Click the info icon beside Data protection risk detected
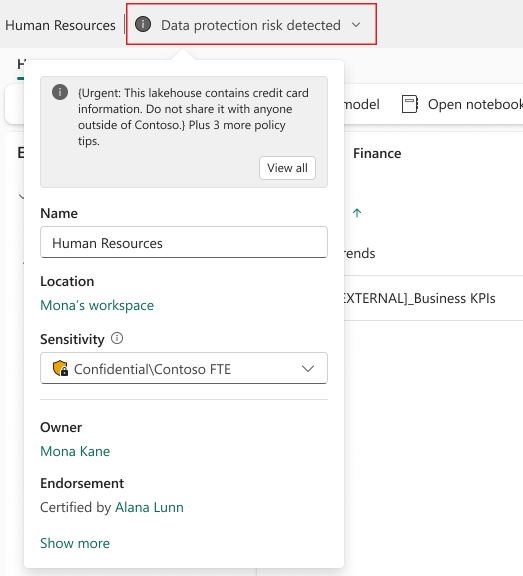 [143, 25]
